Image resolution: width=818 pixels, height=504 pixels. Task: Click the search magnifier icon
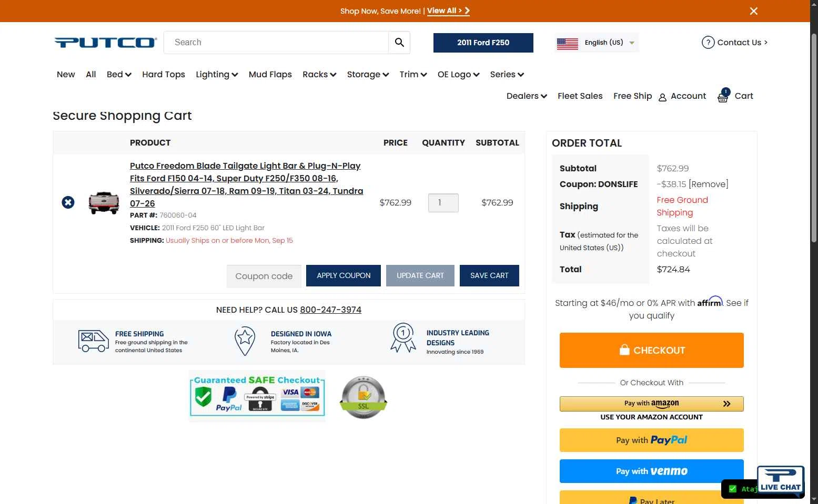pyautogui.click(x=399, y=43)
